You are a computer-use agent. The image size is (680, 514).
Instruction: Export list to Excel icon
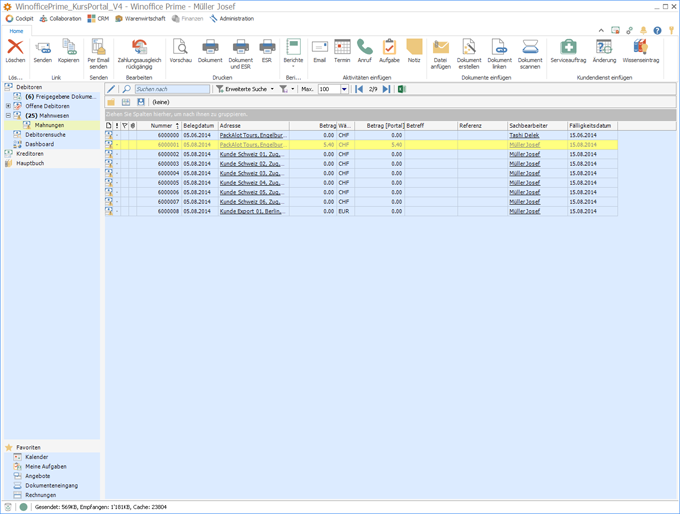(x=402, y=89)
